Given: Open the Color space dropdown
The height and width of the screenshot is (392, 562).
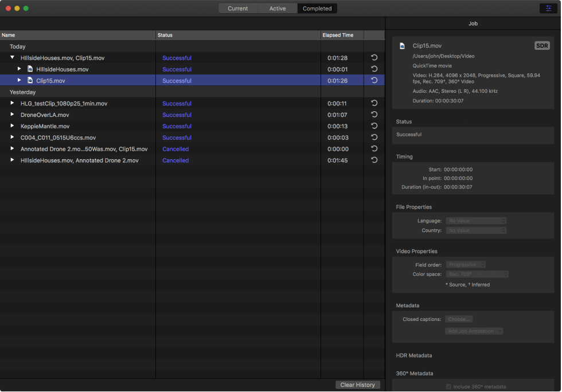Looking at the screenshot, I should click(476, 274).
